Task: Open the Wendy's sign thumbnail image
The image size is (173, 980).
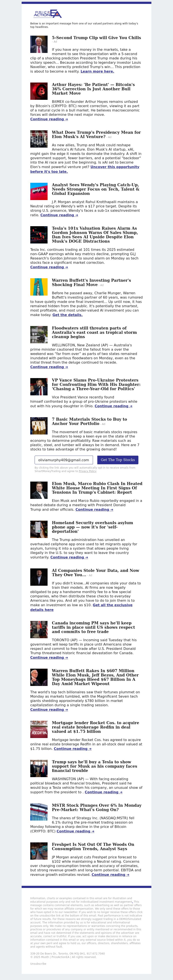Action: coord(39,191)
